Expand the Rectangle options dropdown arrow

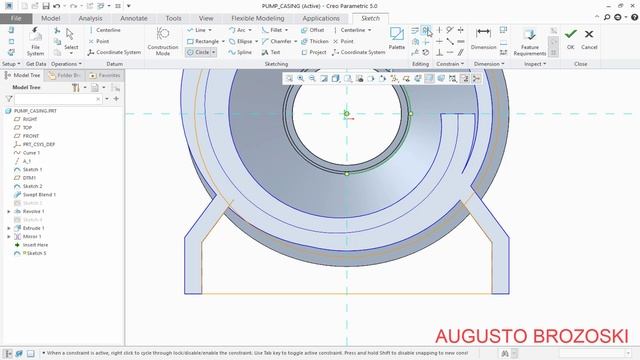click(223, 41)
